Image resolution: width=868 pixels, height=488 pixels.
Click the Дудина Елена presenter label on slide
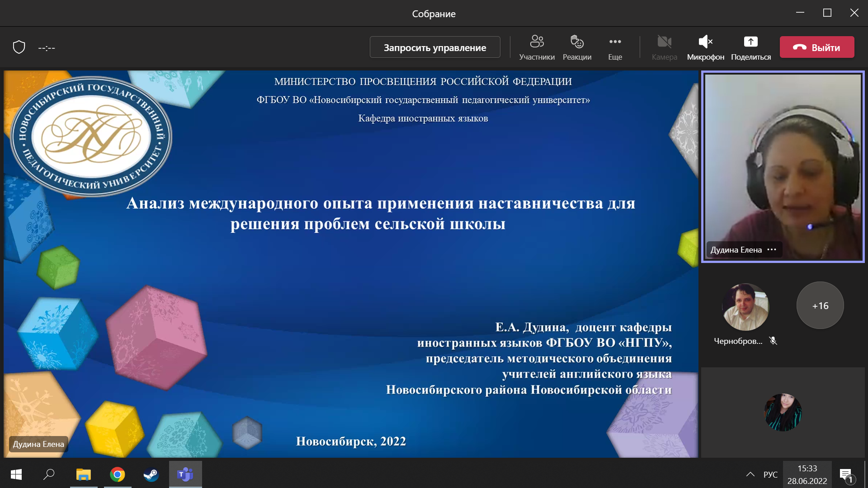(38, 444)
